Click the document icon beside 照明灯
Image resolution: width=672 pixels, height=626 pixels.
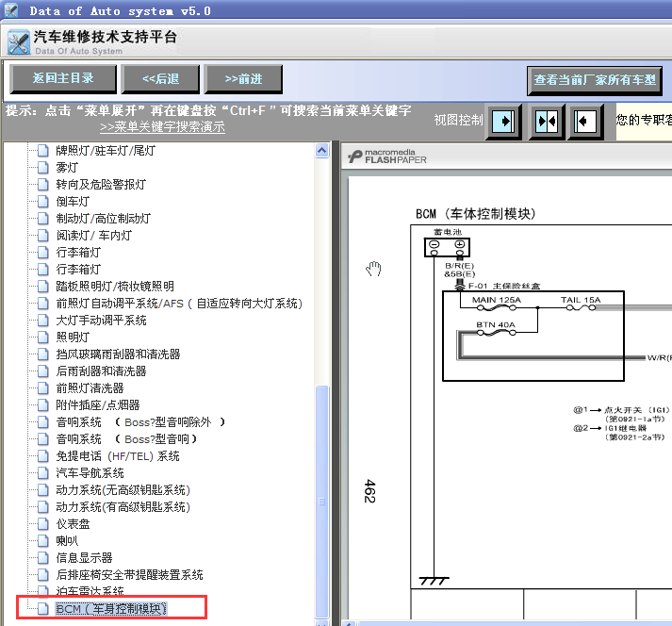pos(42,338)
